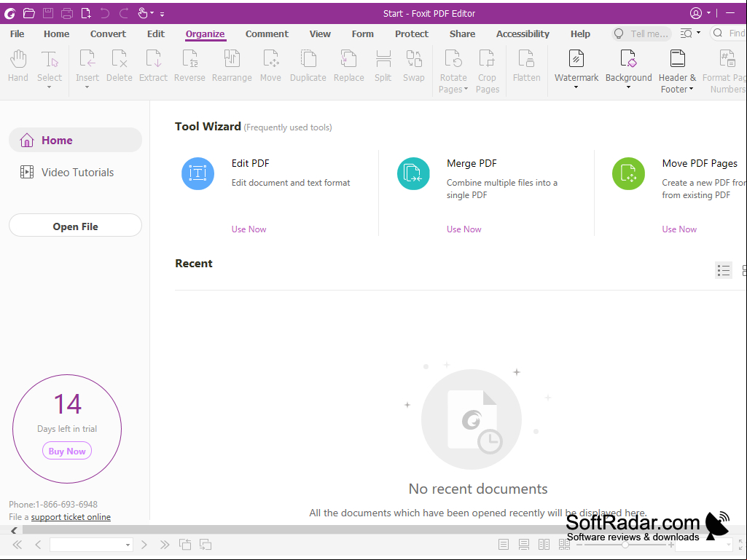Viewport: 747px width, 560px height.
Task: Click the green Move PDF Pages wizard icon
Action: (628, 173)
